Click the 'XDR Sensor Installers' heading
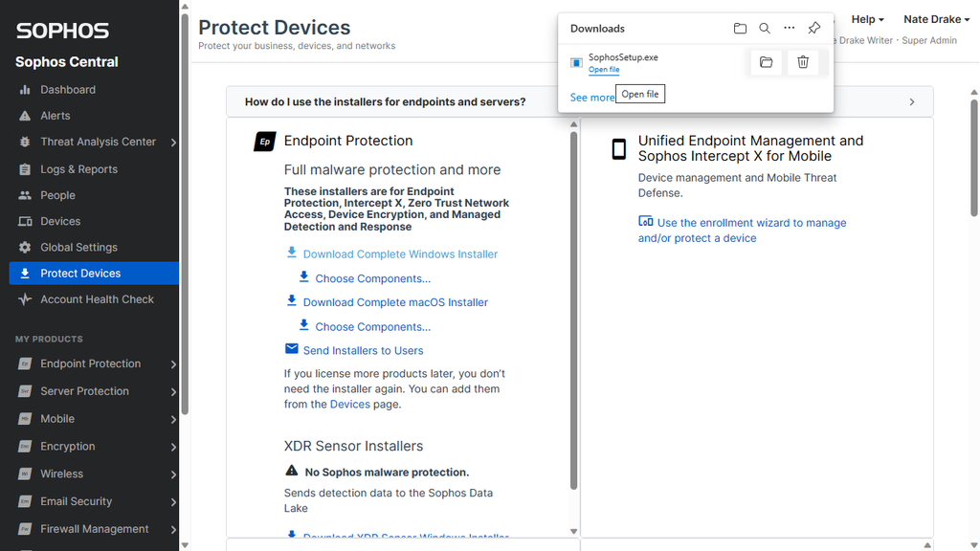 coord(353,446)
